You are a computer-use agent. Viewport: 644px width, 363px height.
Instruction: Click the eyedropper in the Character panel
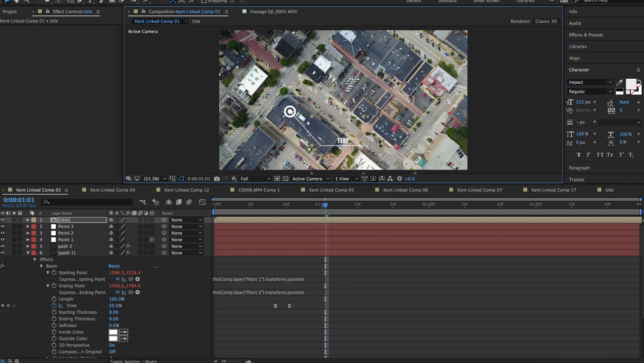coord(619,82)
